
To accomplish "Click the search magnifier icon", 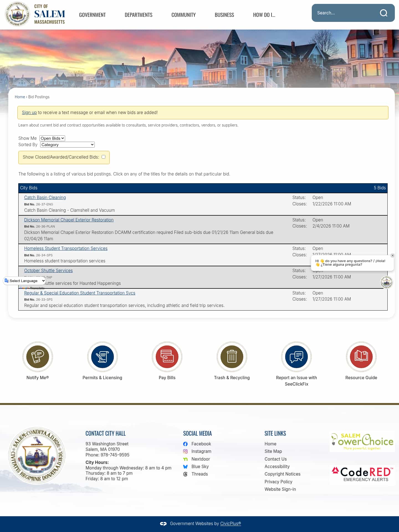I will 383,13.
